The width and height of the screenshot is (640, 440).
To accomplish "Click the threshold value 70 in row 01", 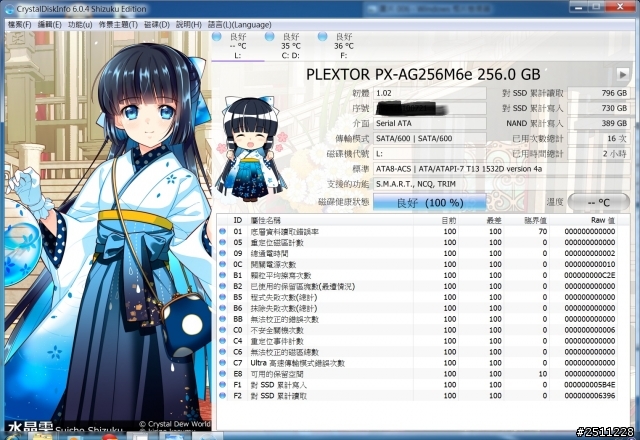I will coord(542,231).
